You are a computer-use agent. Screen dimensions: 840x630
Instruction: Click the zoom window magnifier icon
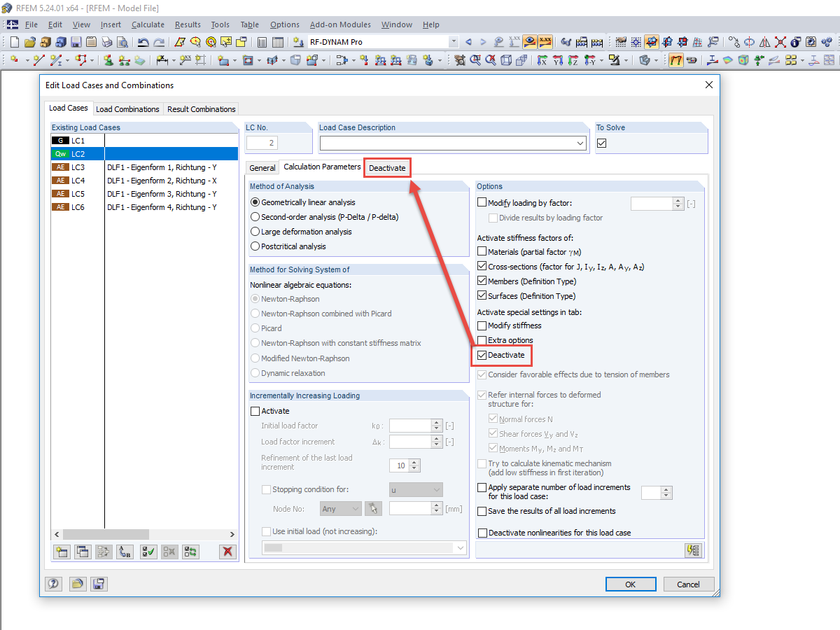pos(475,60)
